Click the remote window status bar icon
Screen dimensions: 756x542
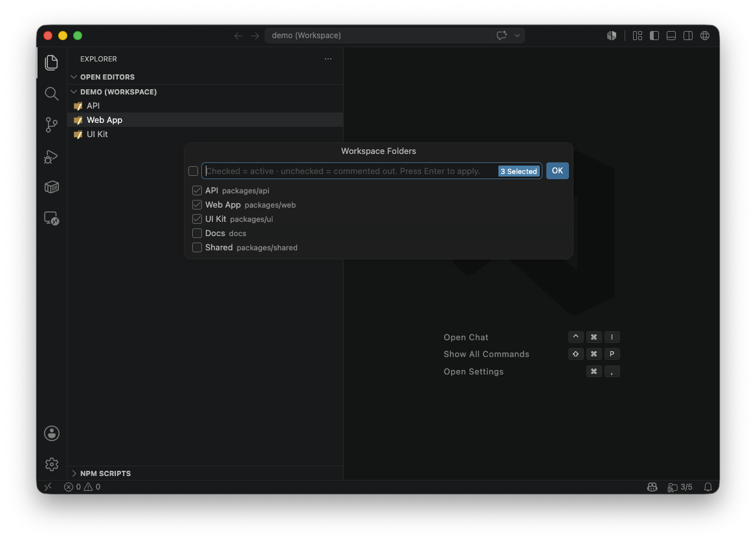(x=48, y=486)
